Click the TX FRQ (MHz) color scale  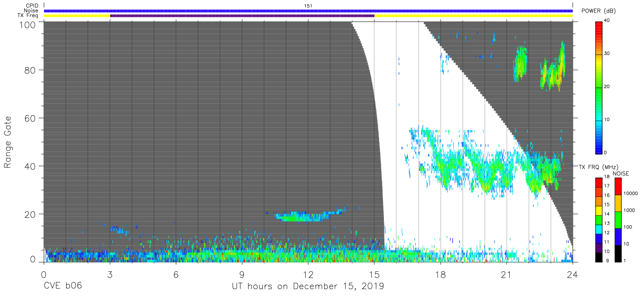tap(598, 219)
